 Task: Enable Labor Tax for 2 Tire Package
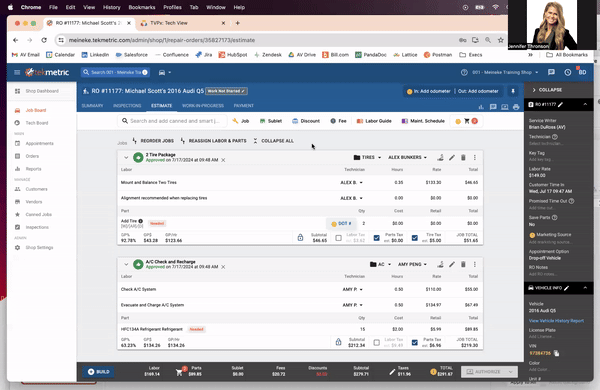pos(338,238)
